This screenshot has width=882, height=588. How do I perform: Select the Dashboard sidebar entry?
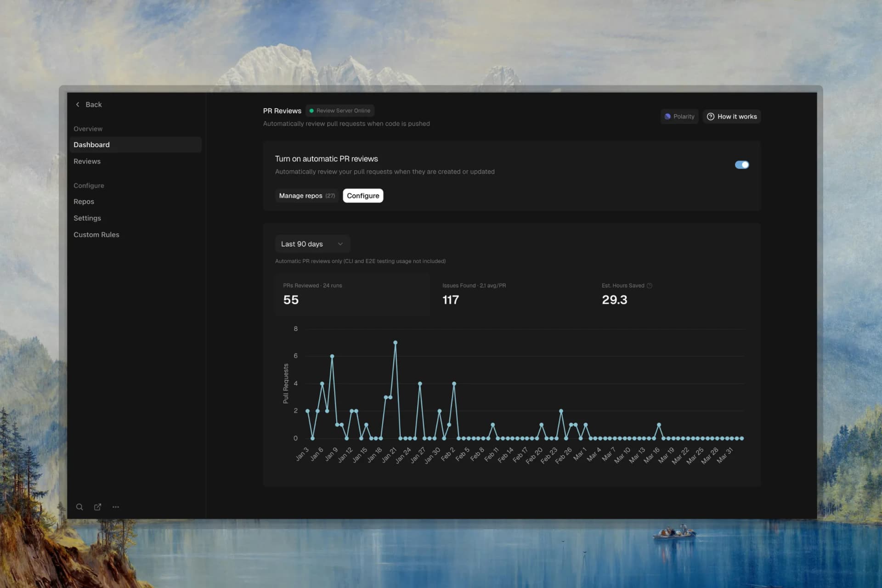[91, 144]
